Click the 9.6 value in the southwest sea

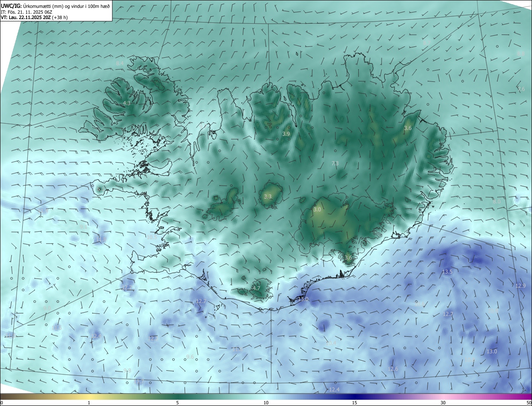click(190, 357)
